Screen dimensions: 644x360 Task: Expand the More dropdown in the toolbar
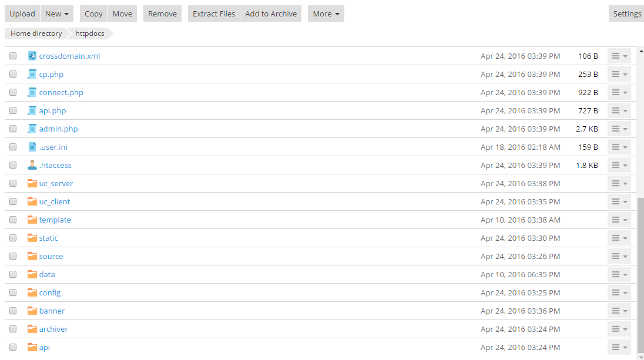[326, 14]
